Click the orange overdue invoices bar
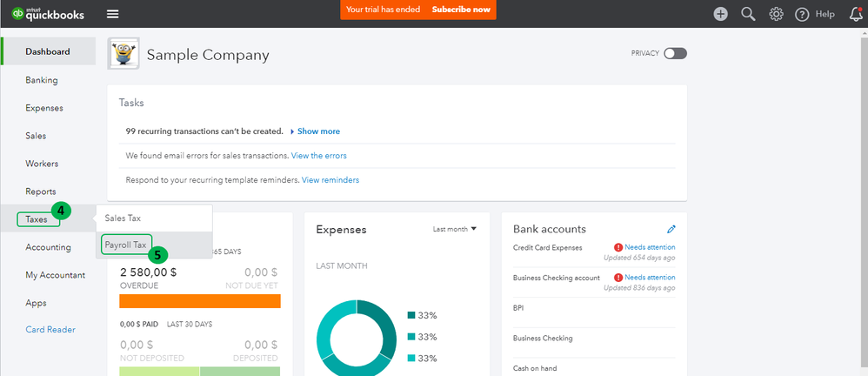868x376 pixels. (x=200, y=300)
